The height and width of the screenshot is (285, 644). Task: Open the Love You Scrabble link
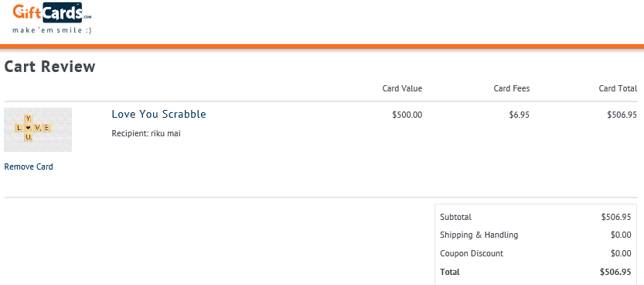click(x=159, y=114)
